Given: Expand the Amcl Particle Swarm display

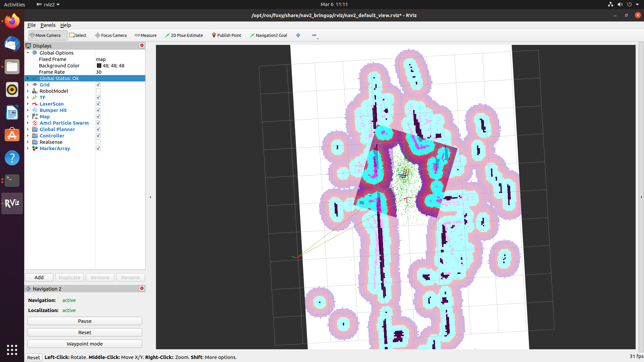Looking at the screenshot, I should pyautogui.click(x=28, y=123).
